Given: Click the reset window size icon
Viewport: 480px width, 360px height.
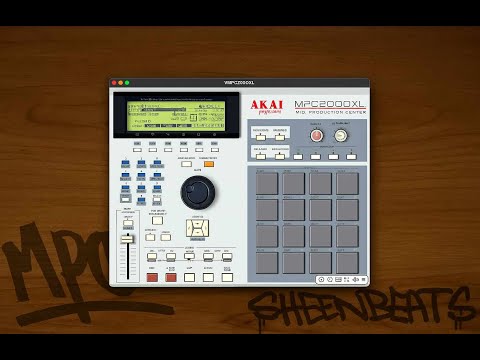Looking at the screenshot, I should click(x=347, y=280).
